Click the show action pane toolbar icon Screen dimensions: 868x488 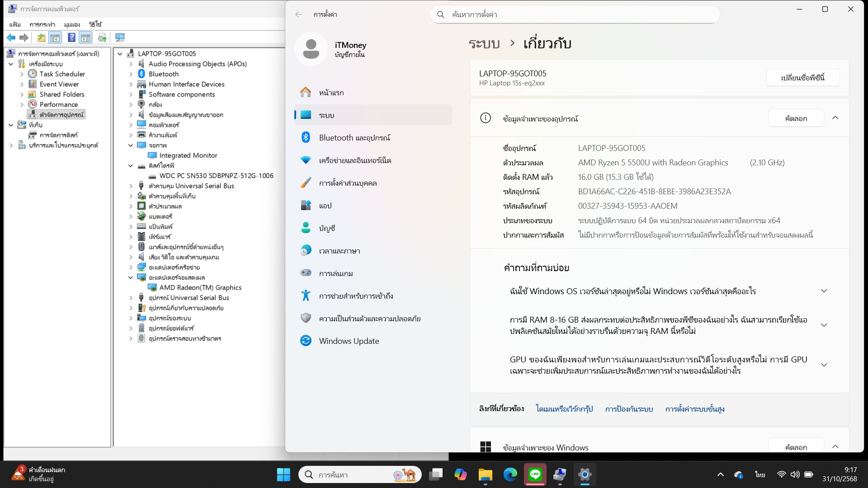(x=86, y=38)
